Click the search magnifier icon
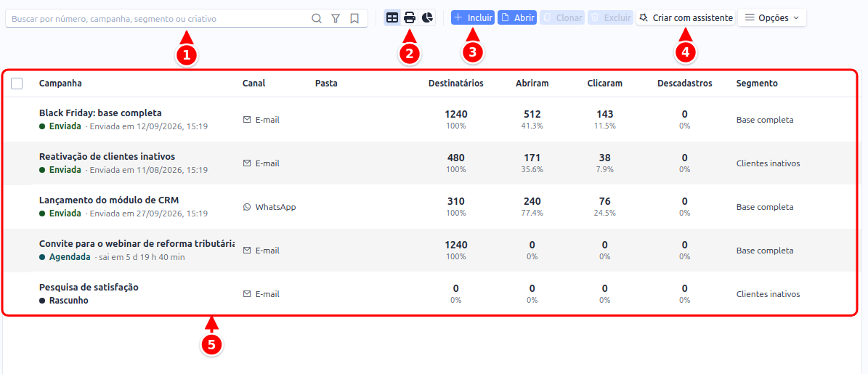The image size is (868, 374). 317,18
